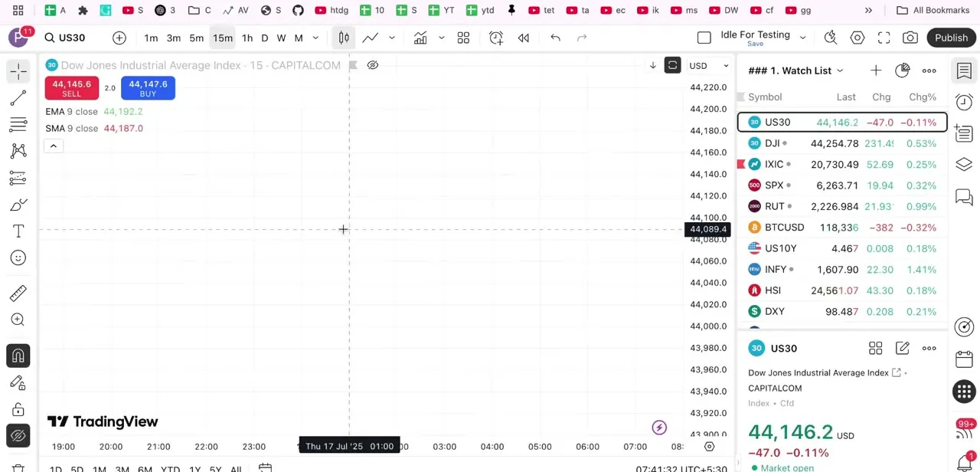Image resolution: width=980 pixels, height=472 pixels.
Task: Open the chats panel
Action: click(964, 197)
